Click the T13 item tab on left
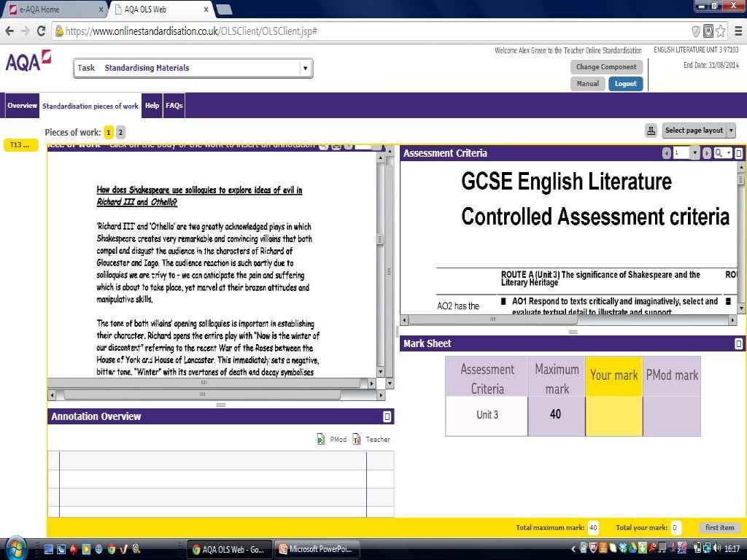Screen dimensions: 747x560 coord(20,145)
